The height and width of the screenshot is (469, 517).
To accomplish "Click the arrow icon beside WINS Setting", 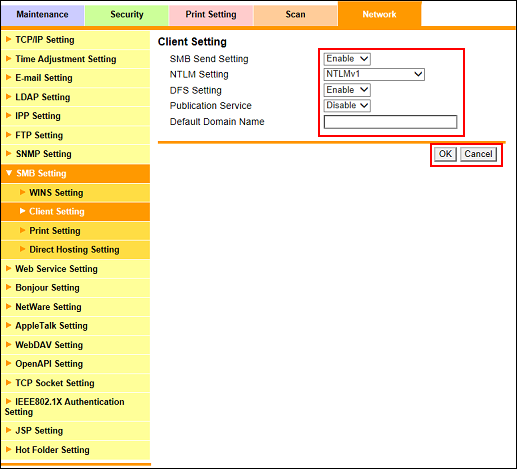I will click(x=22, y=192).
